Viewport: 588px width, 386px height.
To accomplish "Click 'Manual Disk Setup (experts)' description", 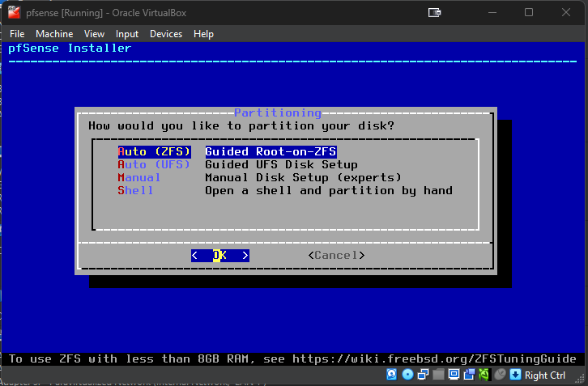I will [304, 178].
